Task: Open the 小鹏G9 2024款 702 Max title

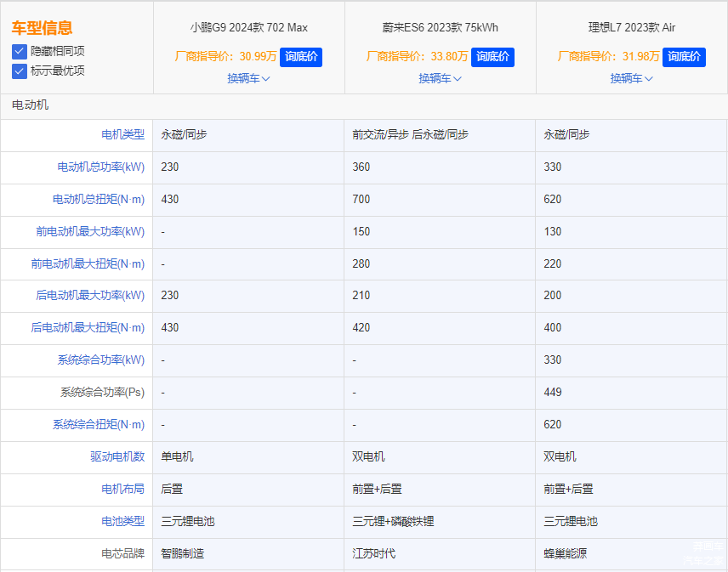Action: tap(249, 28)
